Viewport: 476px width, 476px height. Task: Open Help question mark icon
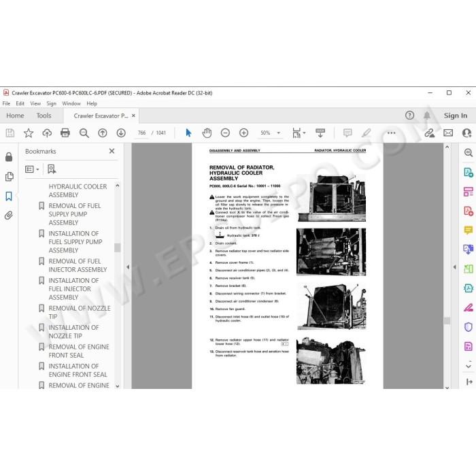pos(409,116)
